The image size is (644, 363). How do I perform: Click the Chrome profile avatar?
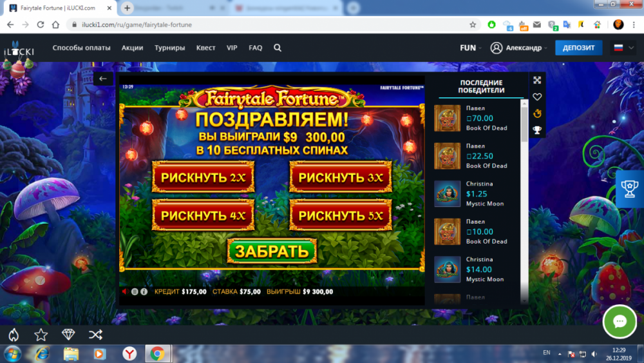pos(618,25)
